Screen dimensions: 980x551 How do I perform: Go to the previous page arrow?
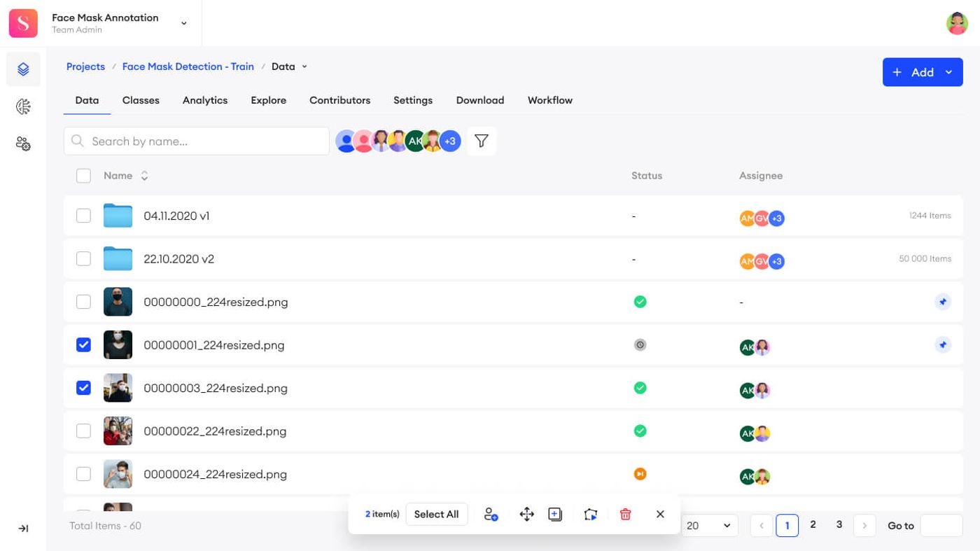(x=762, y=526)
